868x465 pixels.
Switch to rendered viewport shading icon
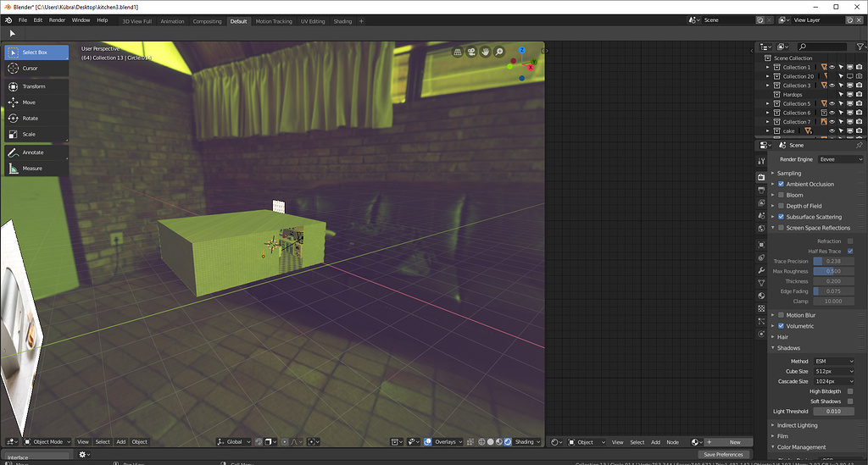point(508,442)
